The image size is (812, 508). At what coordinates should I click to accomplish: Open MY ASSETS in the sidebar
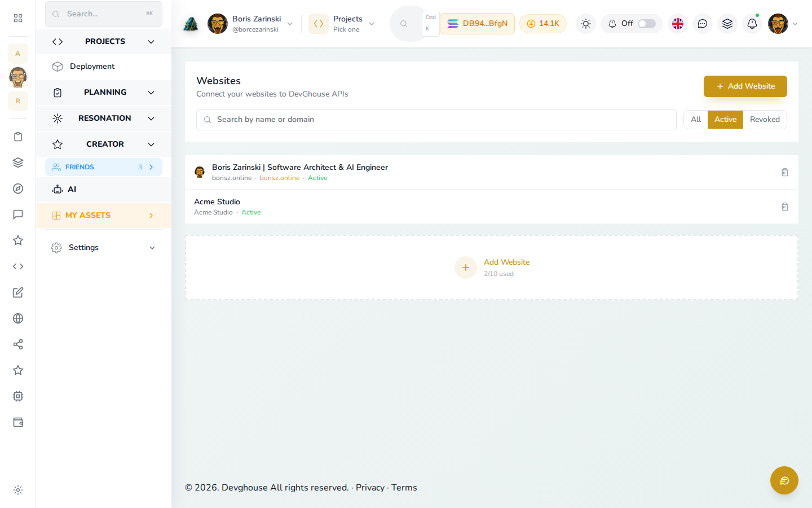[x=104, y=216]
